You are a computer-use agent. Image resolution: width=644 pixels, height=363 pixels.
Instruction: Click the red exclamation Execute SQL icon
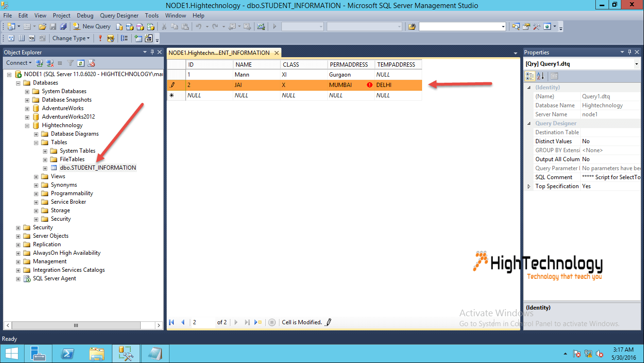[x=100, y=38]
